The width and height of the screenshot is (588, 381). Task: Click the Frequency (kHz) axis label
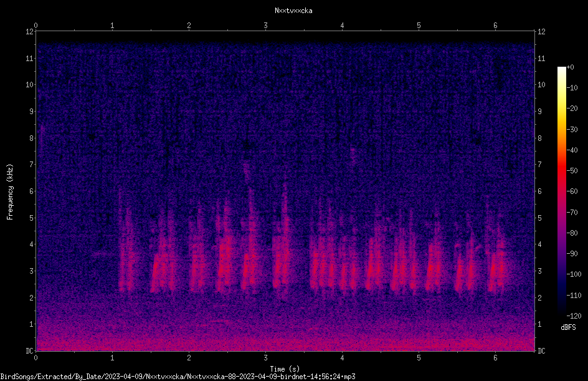pos(10,192)
